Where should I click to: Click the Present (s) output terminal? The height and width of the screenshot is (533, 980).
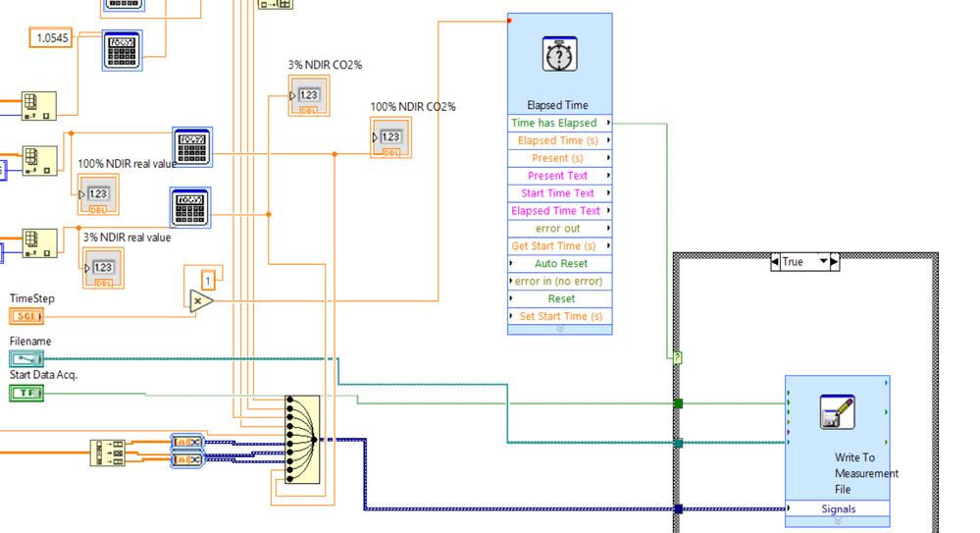coord(560,158)
